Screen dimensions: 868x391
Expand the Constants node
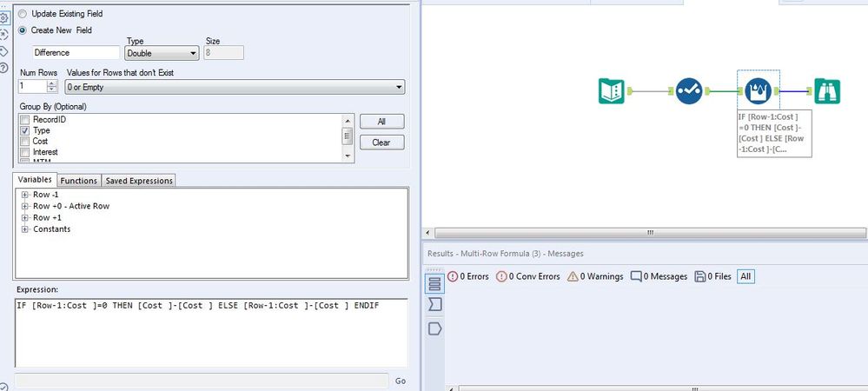tap(24, 229)
